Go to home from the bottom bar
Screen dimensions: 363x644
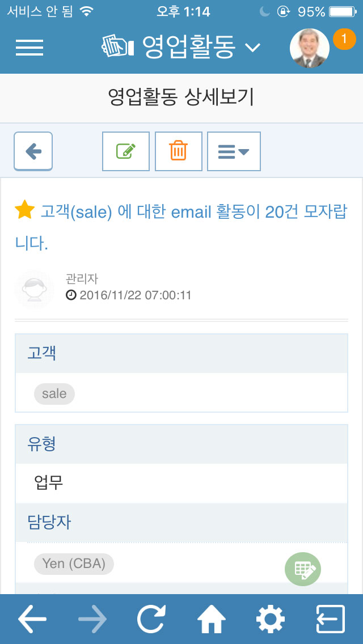[x=212, y=618]
